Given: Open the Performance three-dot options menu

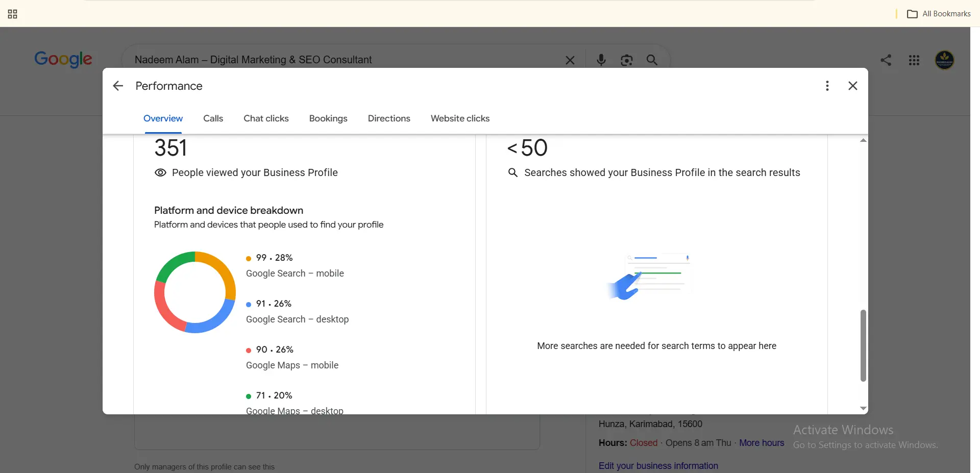Looking at the screenshot, I should point(827,86).
